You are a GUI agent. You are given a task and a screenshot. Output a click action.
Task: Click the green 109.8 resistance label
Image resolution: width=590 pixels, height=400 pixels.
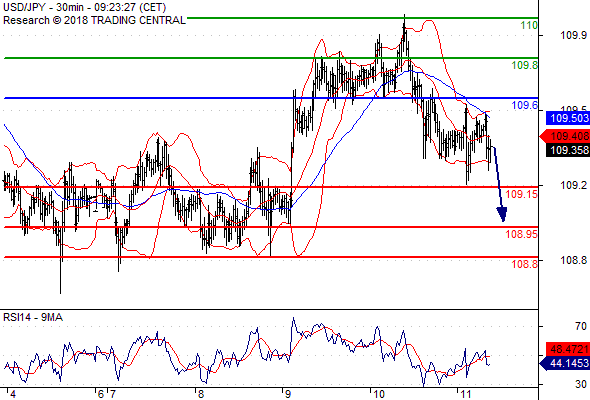(525, 65)
